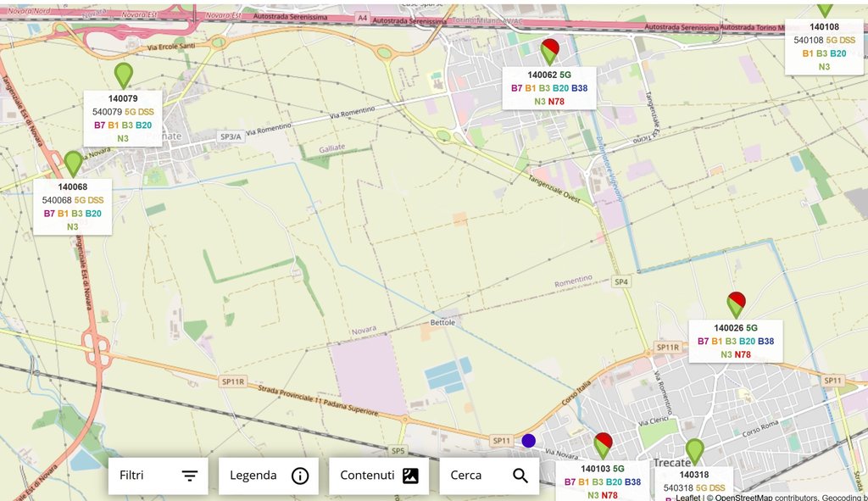The image size is (868, 501).
Task: Click the 540068 5G DSS text
Action: [73, 200]
